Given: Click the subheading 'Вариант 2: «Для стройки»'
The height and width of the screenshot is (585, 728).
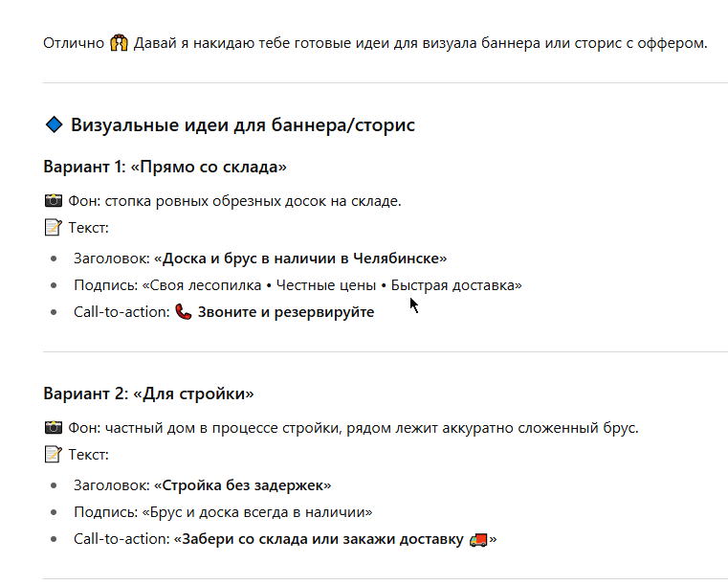Looking at the screenshot, I should click(x=148, y=394).
